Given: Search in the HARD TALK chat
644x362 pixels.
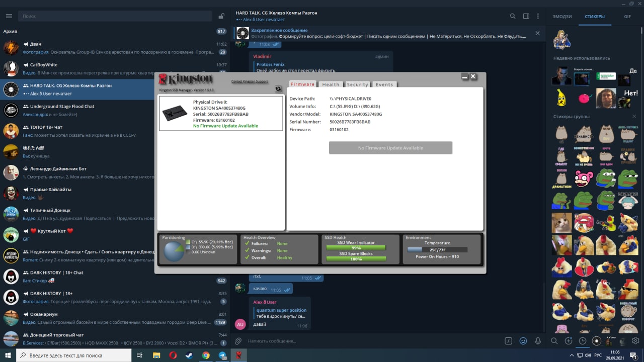Looking at the screenshot, I should click(513, 16).
